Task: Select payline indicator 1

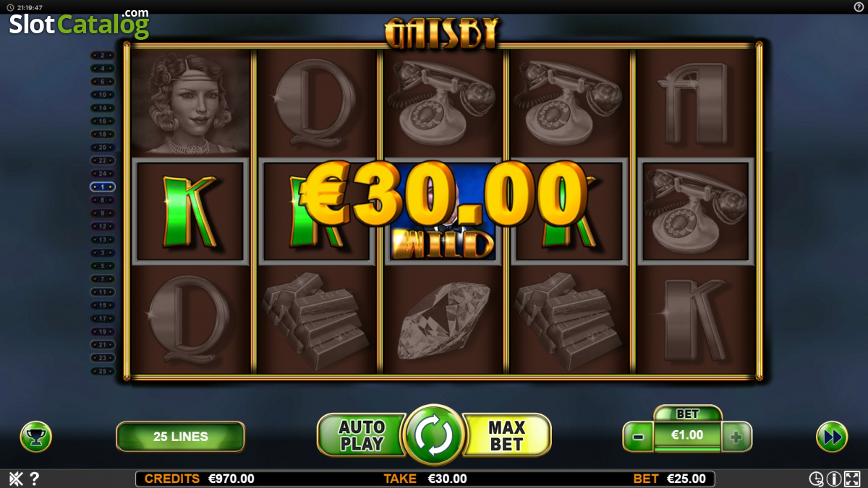Action: click(102, 187)
